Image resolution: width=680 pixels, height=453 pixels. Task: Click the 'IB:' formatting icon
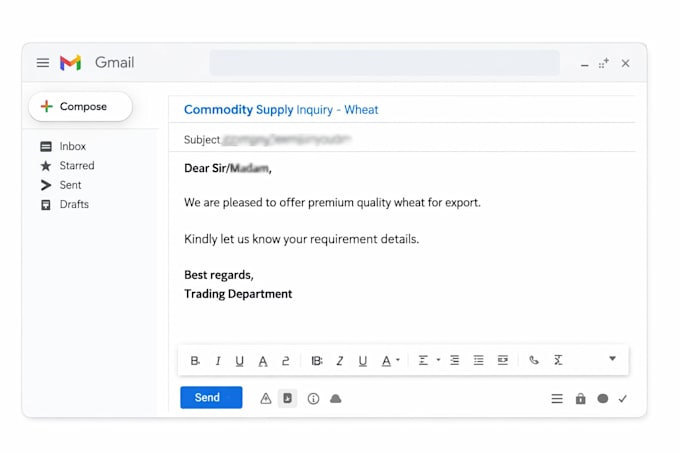[317, 361]
